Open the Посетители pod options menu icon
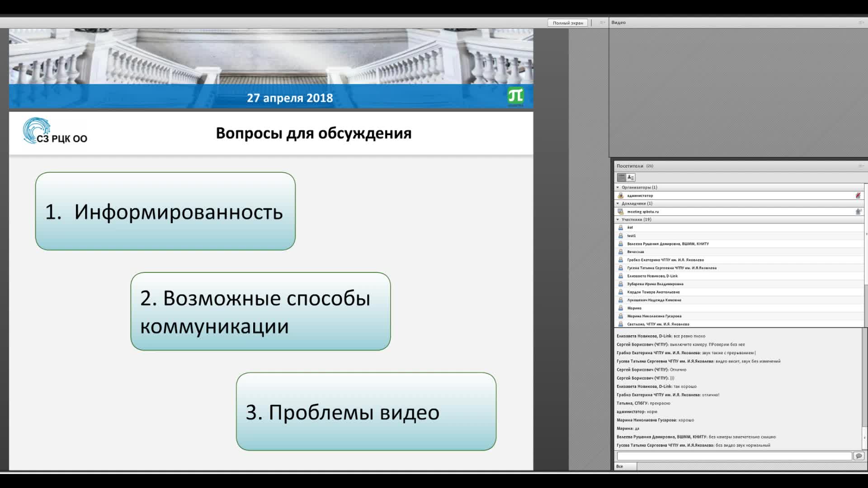Screen dimensions: 868x488 point(861,166)
